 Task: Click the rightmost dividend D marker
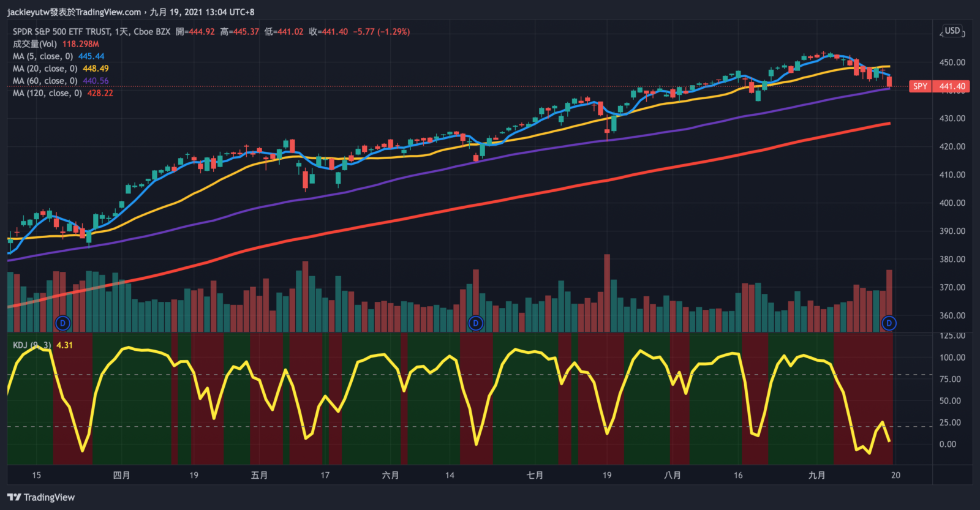click(889, 323)
